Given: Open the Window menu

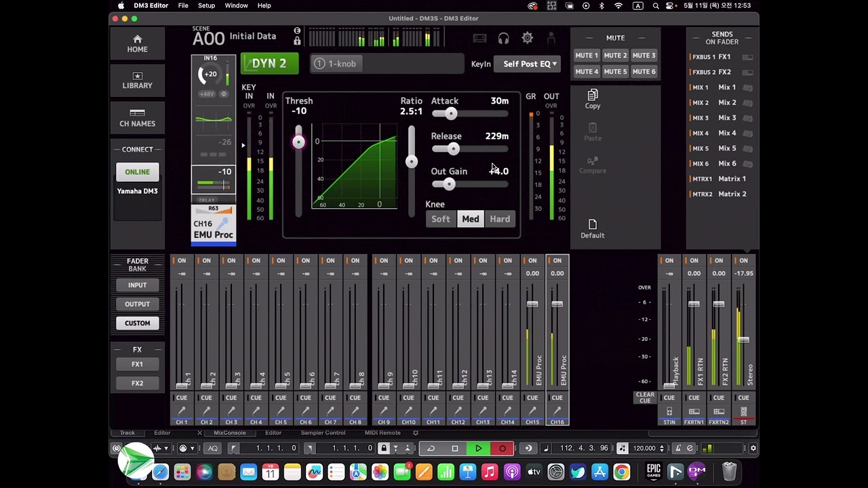Looking at the screenshot, I should tap(236, 5).
